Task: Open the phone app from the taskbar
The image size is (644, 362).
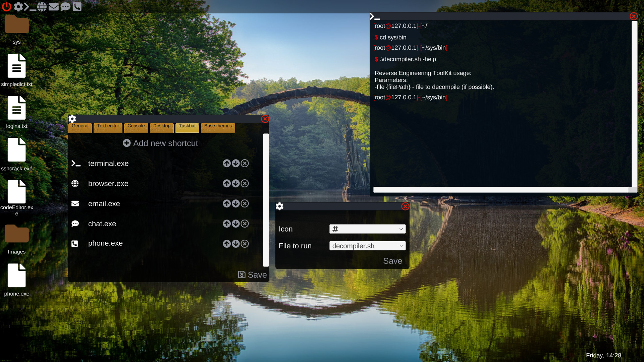Action: (x=77, y=7)
